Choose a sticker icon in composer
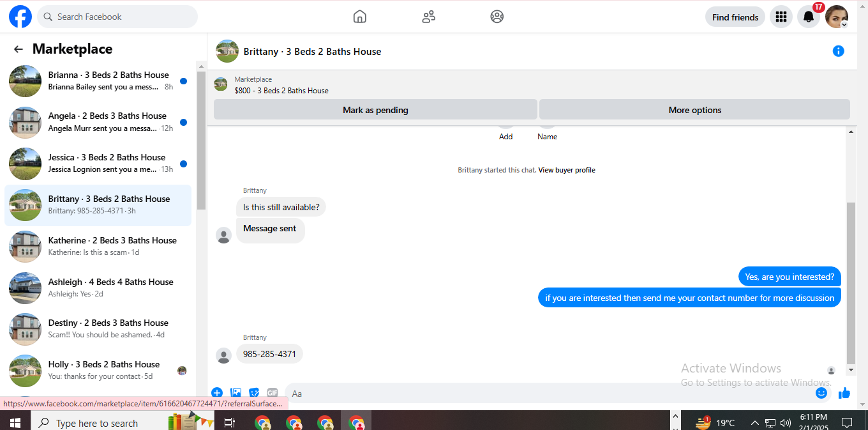 click(254, 393)
